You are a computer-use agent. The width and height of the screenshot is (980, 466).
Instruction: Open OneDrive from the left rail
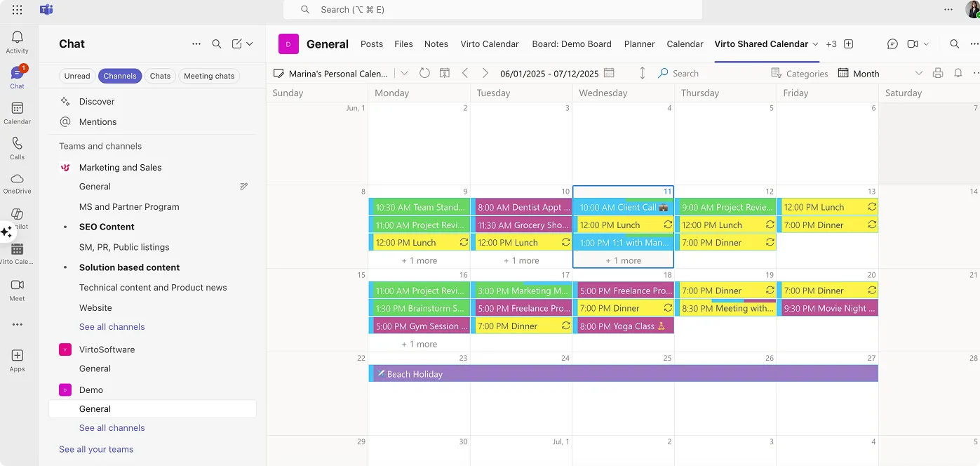[x=17, y=181]
